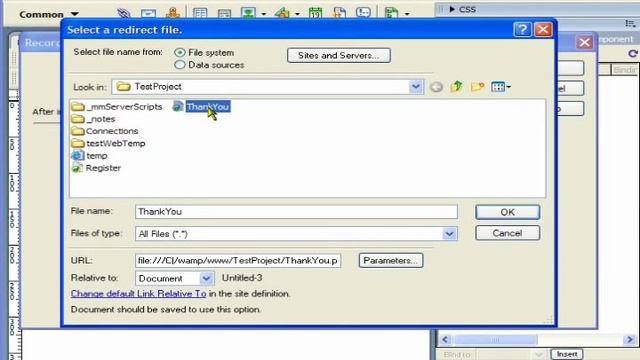Click the refresh icon in right panel
This screenshot has height=360, width=640.
click(x=633, y=53)
